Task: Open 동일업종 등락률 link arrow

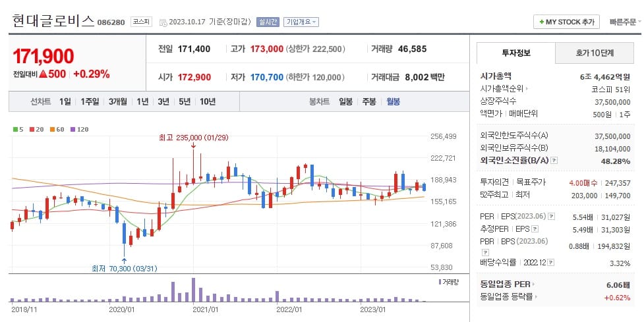Action: 537,296
